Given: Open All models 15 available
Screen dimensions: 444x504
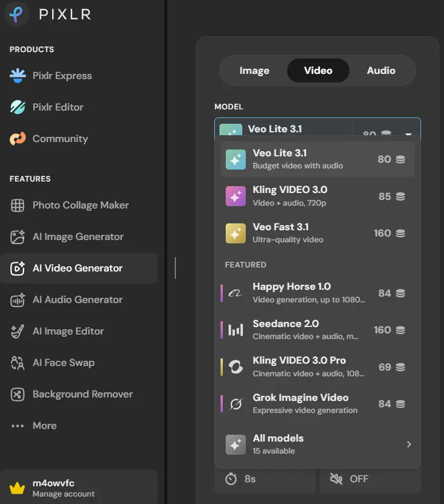Looking at the screenshot, I should 317,444.
